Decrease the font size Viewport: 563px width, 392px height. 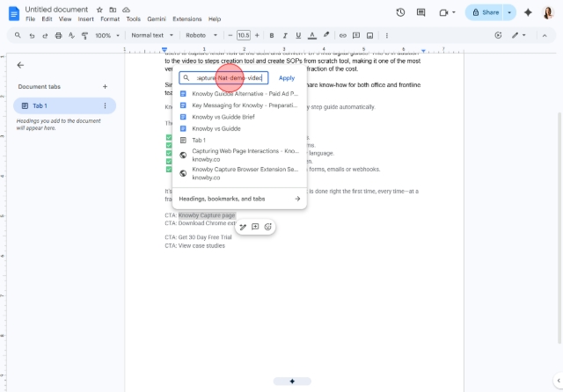(x=230, y=35)
